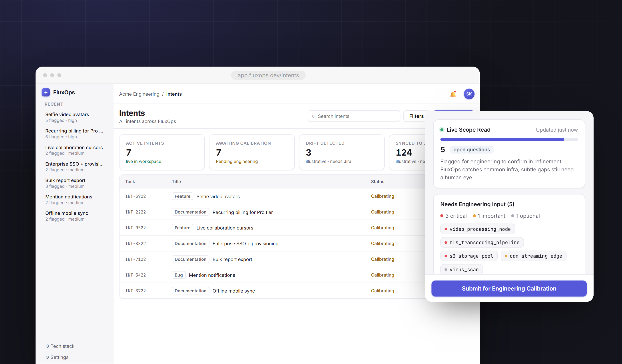Select the video_processing_node chip
This screenshot has width=622, height=364.
pyautogui.click(x=477, y=229)
